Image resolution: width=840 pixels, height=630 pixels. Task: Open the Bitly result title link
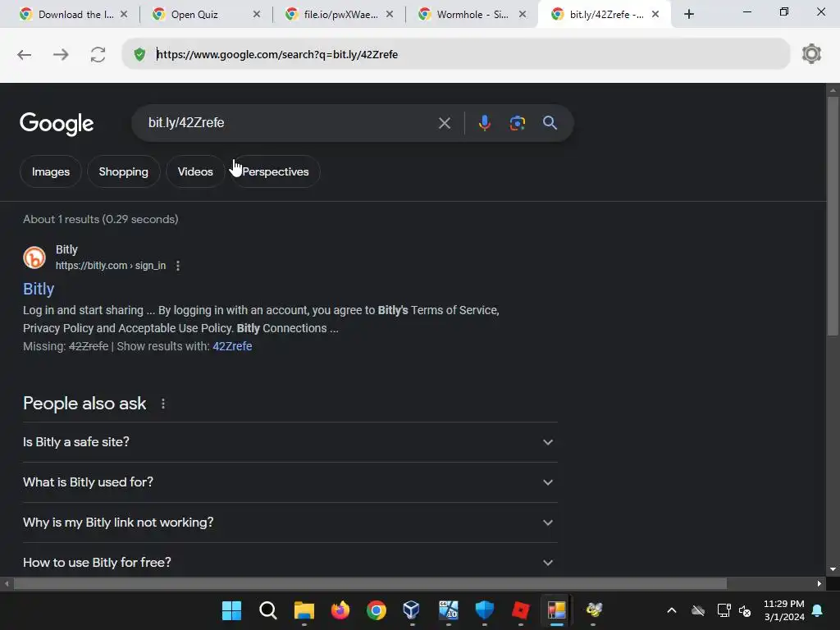point(39,289)
